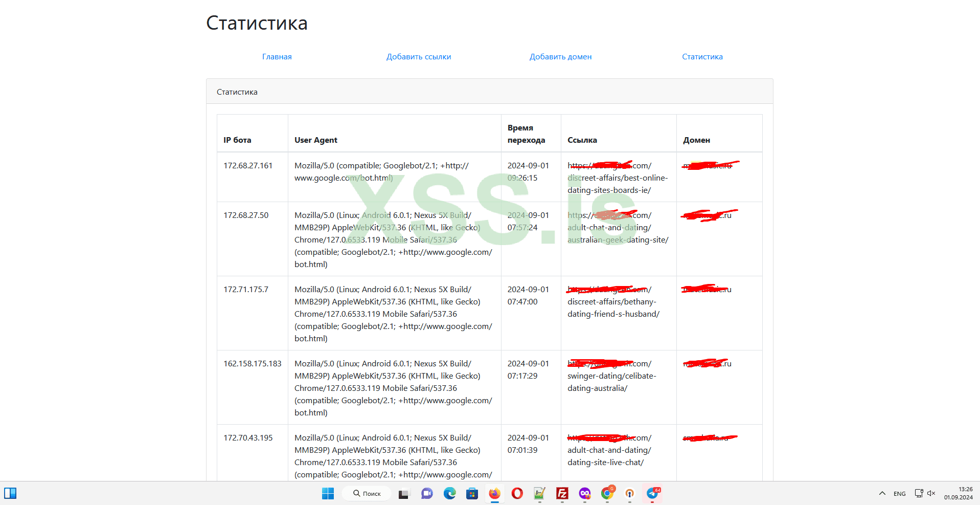Click the timestamp 2024-09-01 09:26:15
This screenshot has width=980, height=505.
(528, 172)
